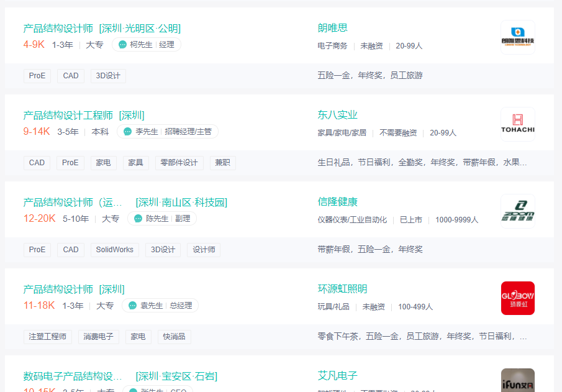The image size is (562, 392).
Task: Visit 东八实业 company page
Action: (x=337, y=115)
